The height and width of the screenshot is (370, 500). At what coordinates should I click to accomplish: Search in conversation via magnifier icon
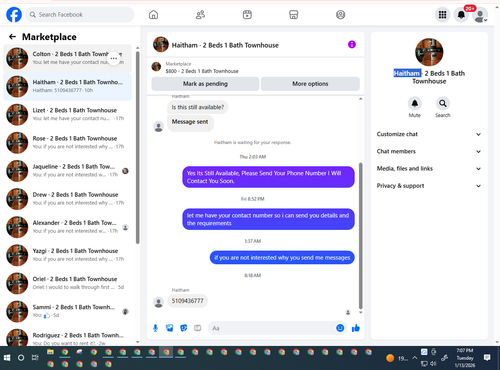[x=443, y=103]
